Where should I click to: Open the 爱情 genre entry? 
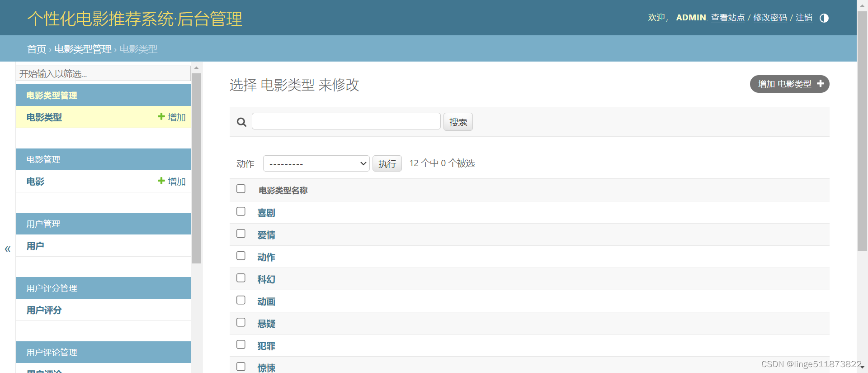[266, 235]
